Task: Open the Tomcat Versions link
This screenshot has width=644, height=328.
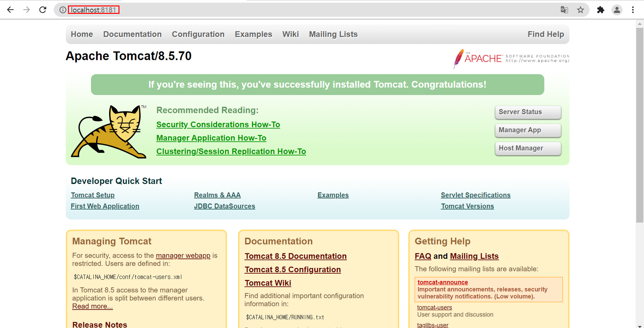Action: pyautogui.click(x=467, y=206)
